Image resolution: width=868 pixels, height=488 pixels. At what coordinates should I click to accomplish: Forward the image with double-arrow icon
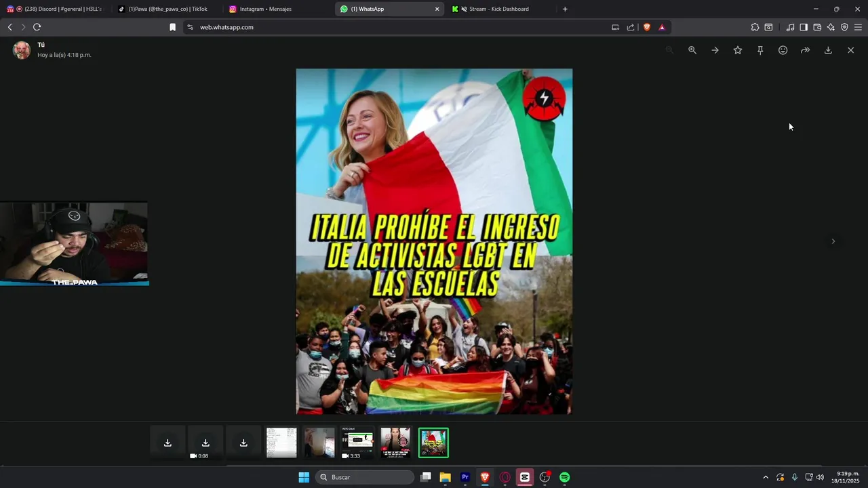coord(806,50)
